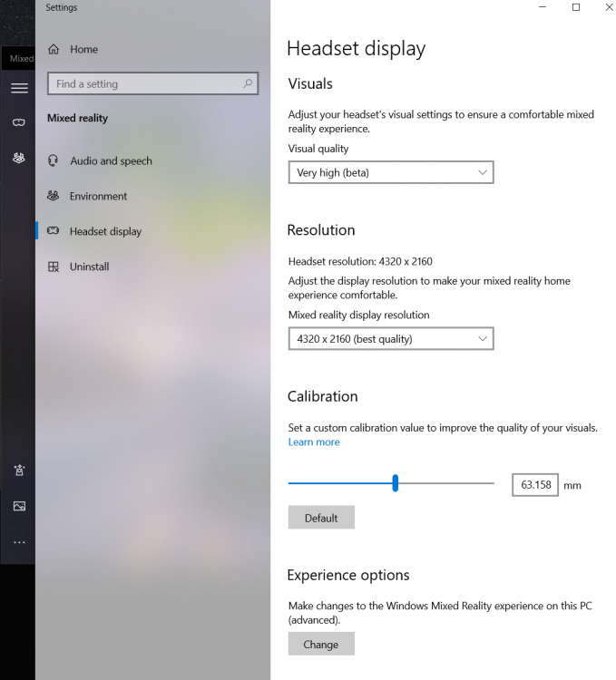Click the environment icon in the dark sidebar
Image resolution: width=616 pixels, height=680 pixels.
tap(19, 159)
